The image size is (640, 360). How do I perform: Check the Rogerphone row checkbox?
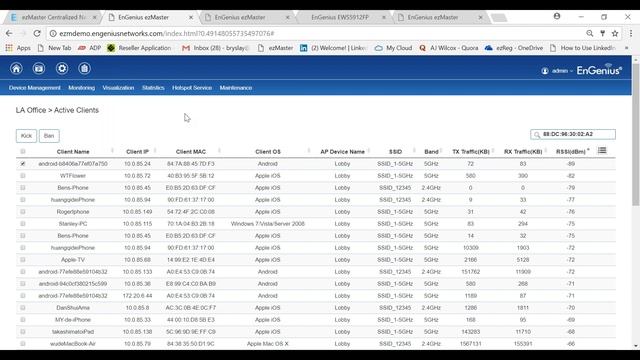point(23,212)
